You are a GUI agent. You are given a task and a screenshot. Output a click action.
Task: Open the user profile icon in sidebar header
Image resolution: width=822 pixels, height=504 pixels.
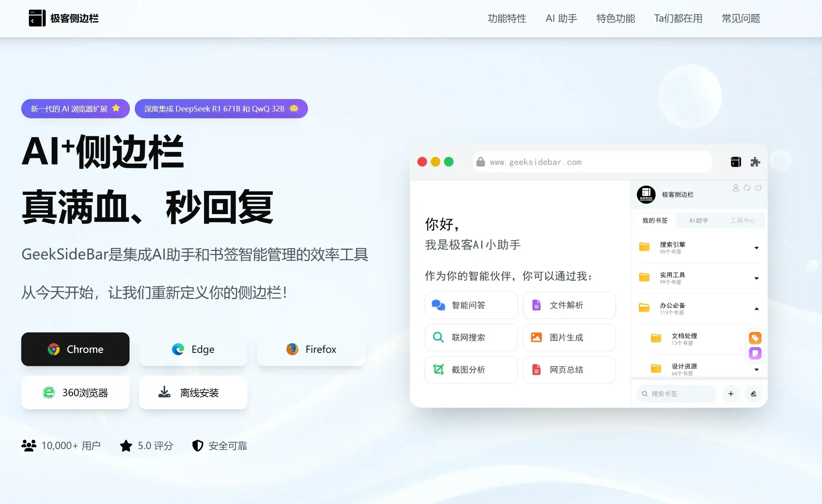pyautogui.click(x=736, y=188)
